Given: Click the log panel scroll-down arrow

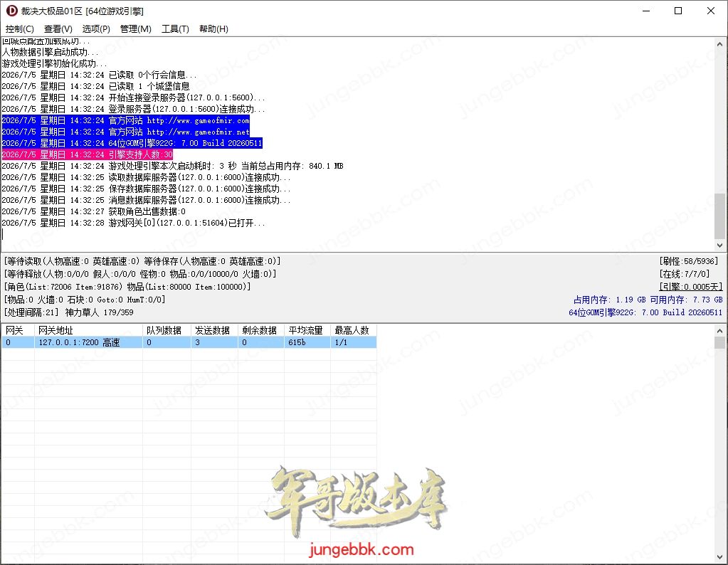Looking at the screenshot, I should 719,245.
